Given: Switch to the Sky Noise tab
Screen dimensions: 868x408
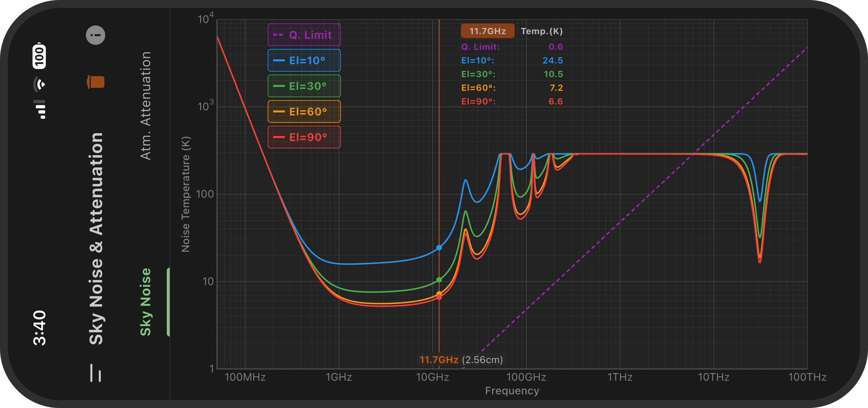Looking at the screenshot, I should coord(146,302).
